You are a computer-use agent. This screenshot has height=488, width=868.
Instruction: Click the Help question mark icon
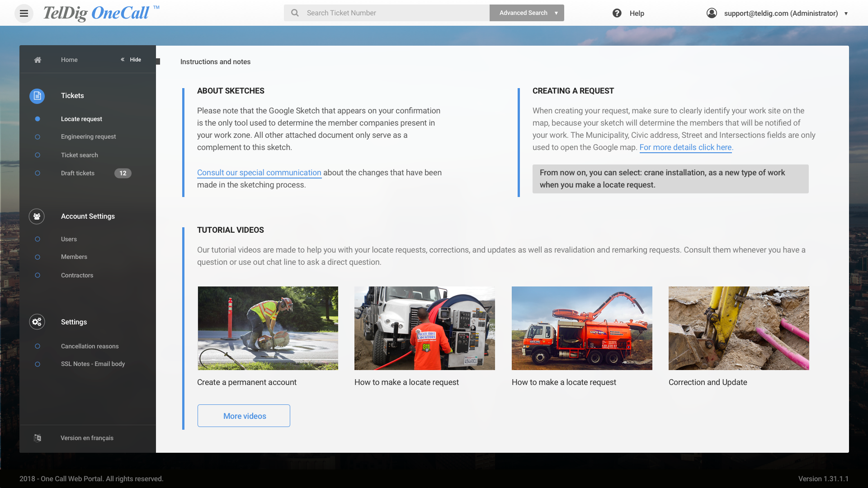click(x=617, y=13)
